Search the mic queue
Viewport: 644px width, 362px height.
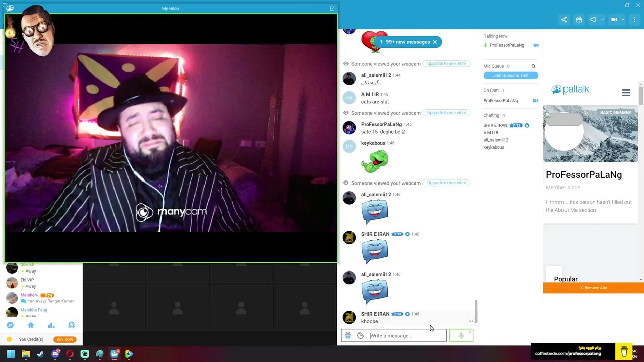533,66
